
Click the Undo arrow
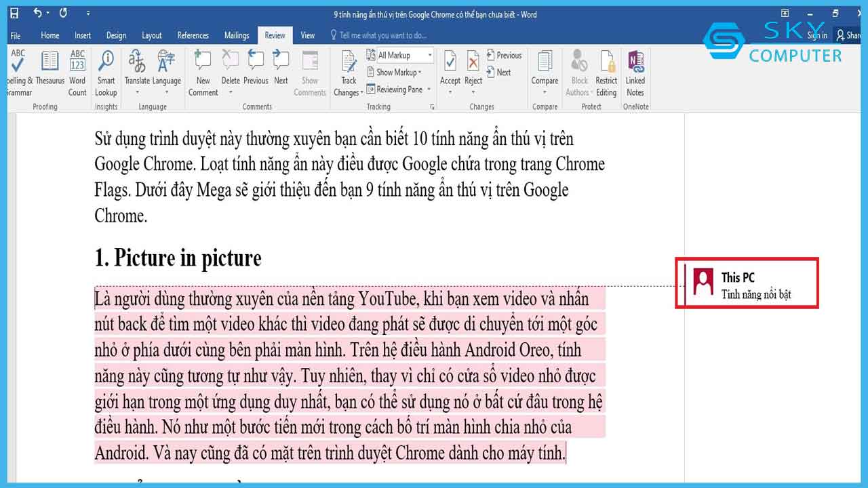click(38, 13)
